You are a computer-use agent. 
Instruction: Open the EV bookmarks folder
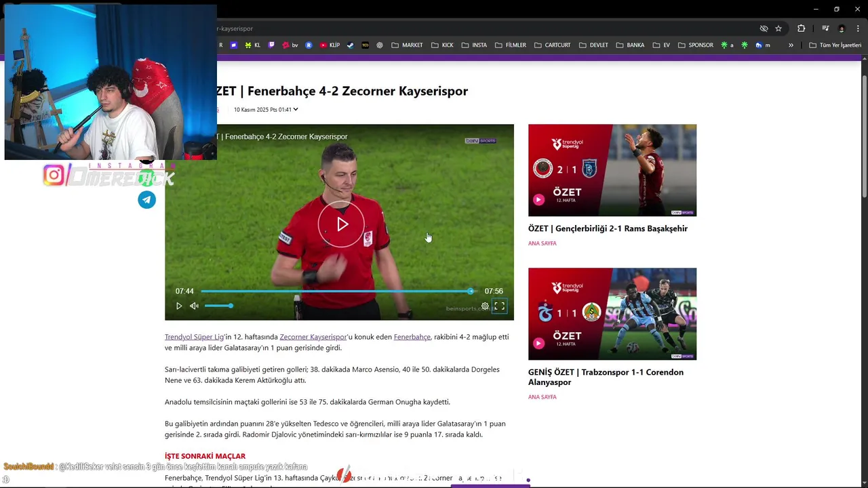point(661,45)
